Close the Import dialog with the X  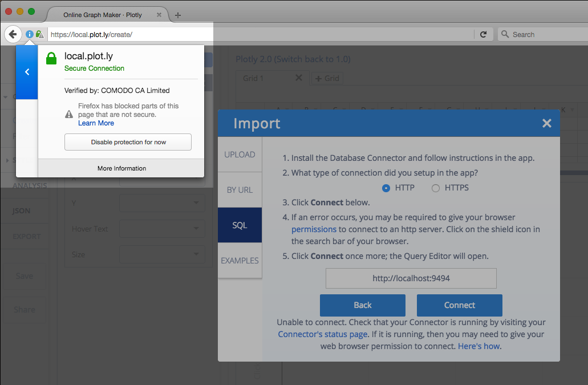(x=547, y=123)
